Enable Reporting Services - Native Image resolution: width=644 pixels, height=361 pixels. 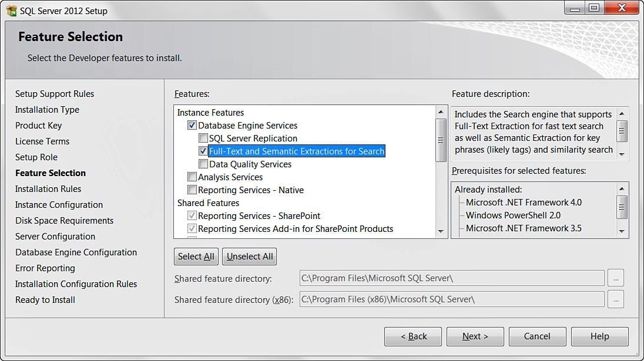(x=192, y=190)
